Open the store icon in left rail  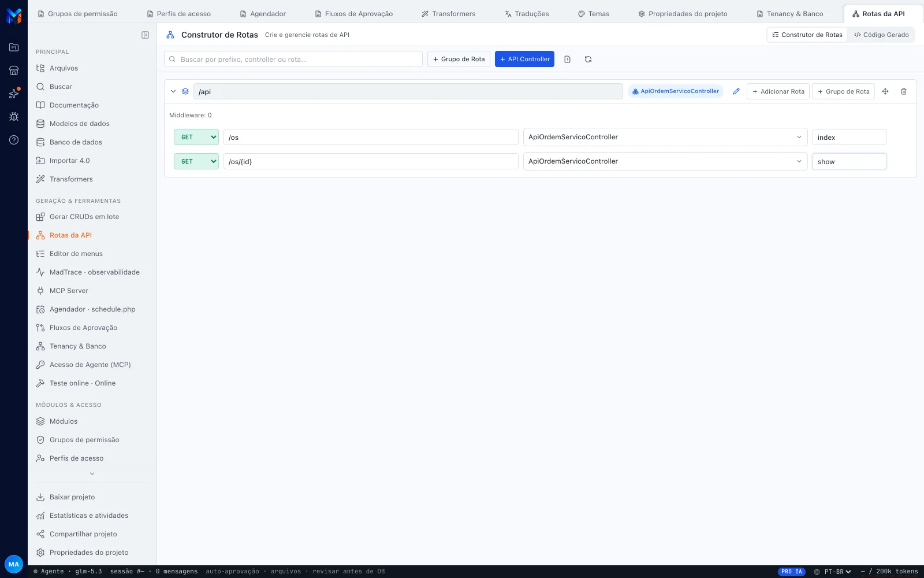(x=14, y=71)
